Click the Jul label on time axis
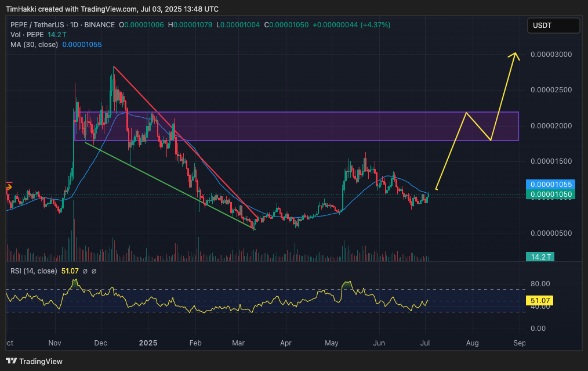 (x=425, y=343)
